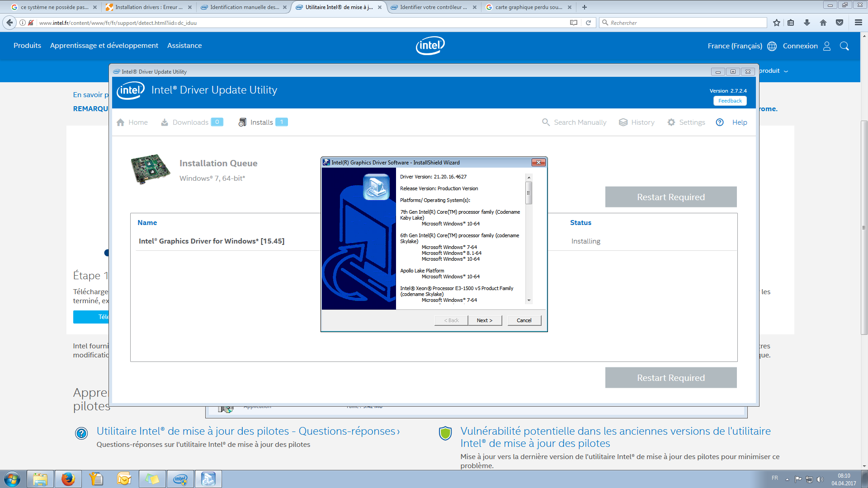Viewport: 868px width, 488px height.
Task: Open Firefox home page icon
Action: (x=823, y=23)
